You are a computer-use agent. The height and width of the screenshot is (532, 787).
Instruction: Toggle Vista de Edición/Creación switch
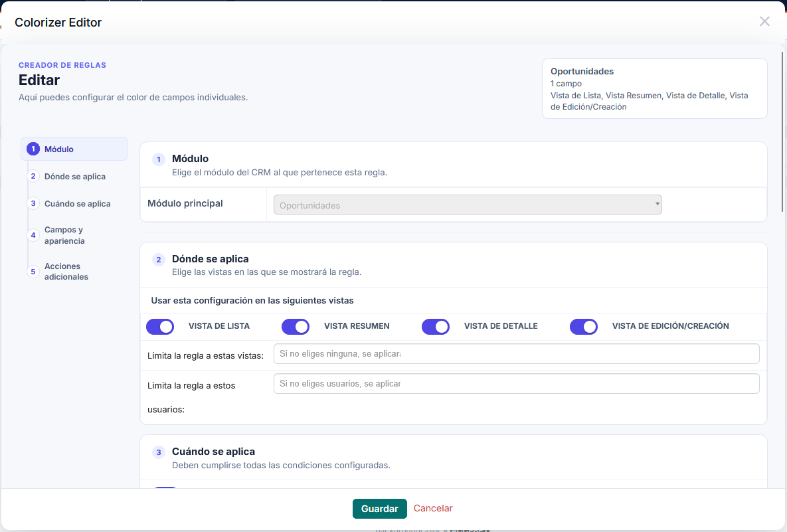point(584,327)
